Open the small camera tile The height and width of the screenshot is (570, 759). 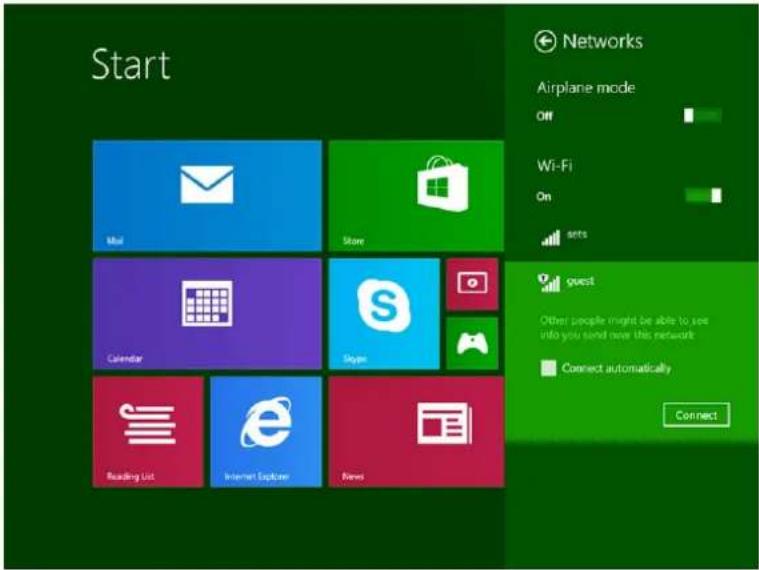click(472, 284)
